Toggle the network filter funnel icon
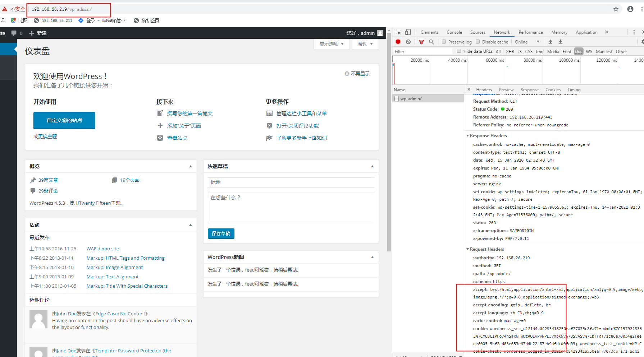The height and width of the screenshot is (357, 644). tap(421, 42)
